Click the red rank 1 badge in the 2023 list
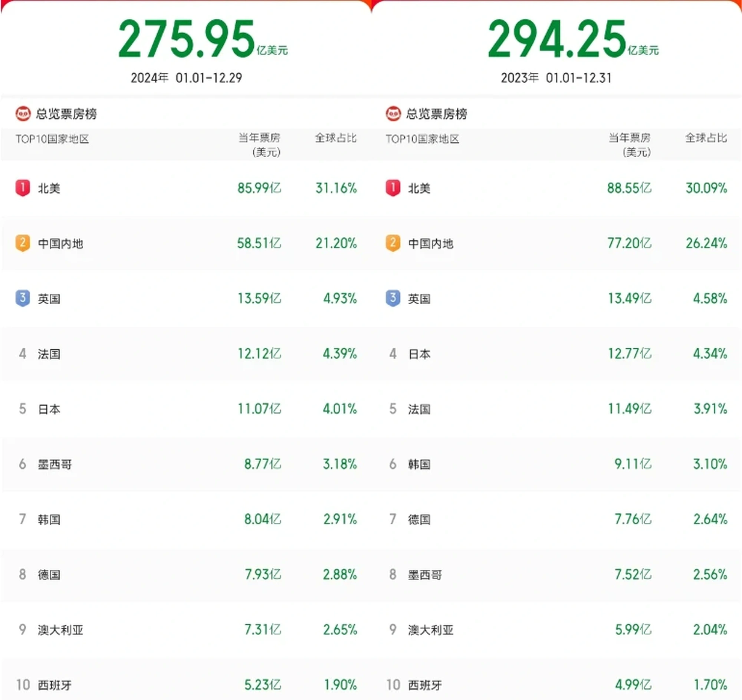Image resolution: width=742 pixels, height=700 pixels. click(x=393, y=188)
